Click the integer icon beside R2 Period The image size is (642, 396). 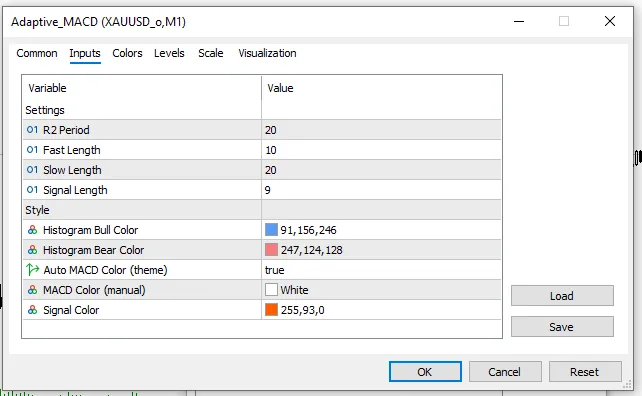pyautogui.click(x=32, y=130)
